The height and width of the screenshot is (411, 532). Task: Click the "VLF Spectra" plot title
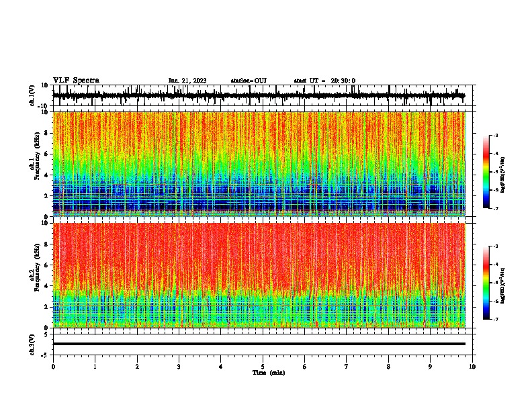[x=76, y=81]
